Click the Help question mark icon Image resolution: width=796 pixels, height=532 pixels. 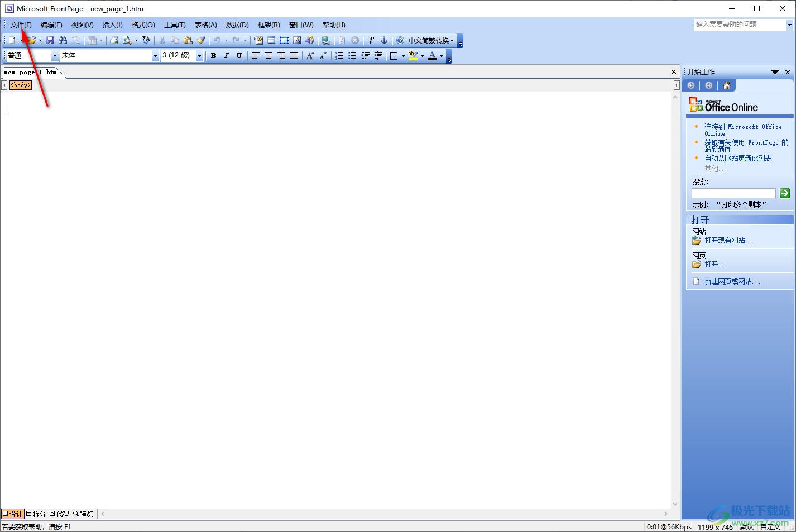tap(400, 40)
